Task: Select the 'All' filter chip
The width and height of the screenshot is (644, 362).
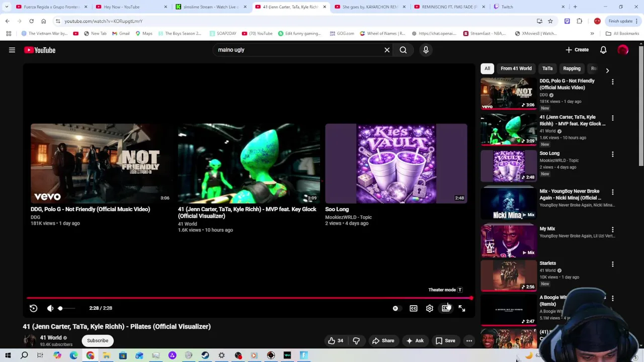Action: tap(487, 68)
